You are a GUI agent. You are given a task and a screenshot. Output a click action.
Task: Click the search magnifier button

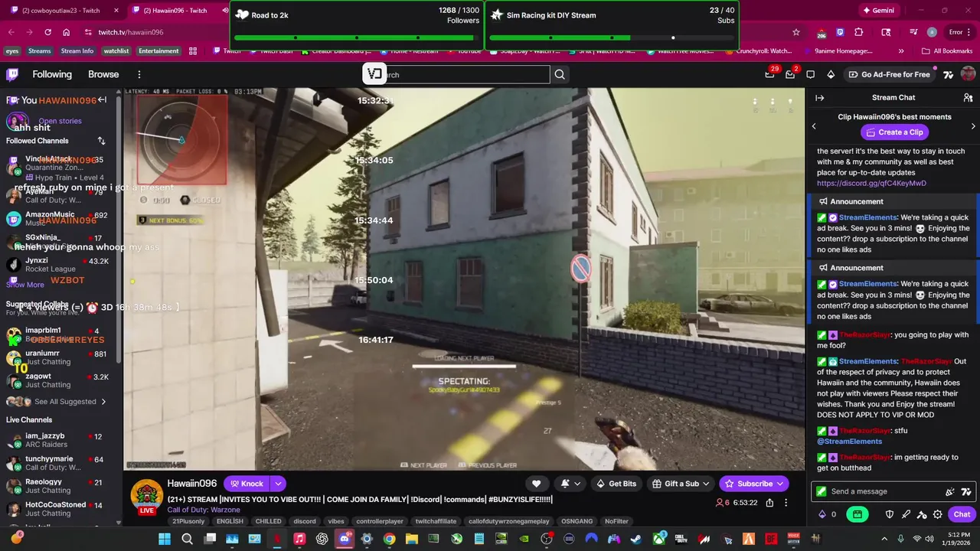pyautogui.click(x=560, y=74)
